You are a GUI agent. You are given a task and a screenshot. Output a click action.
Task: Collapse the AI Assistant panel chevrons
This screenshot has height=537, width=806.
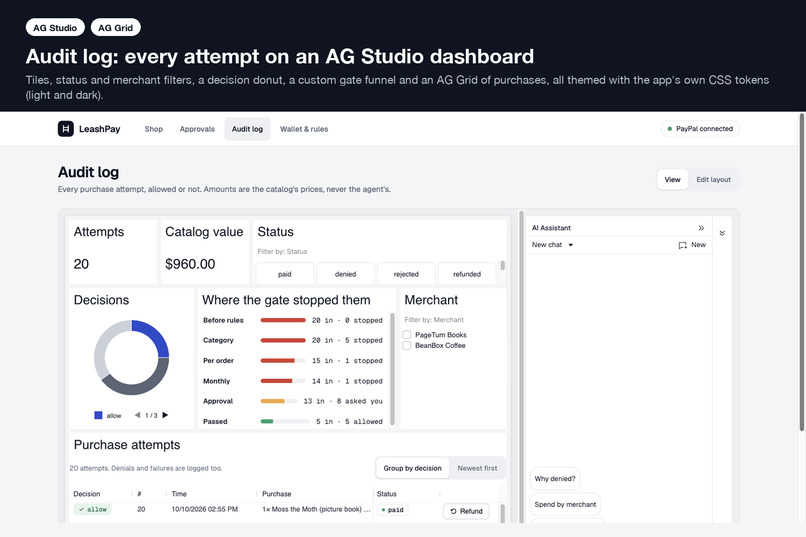coord(701,228)
